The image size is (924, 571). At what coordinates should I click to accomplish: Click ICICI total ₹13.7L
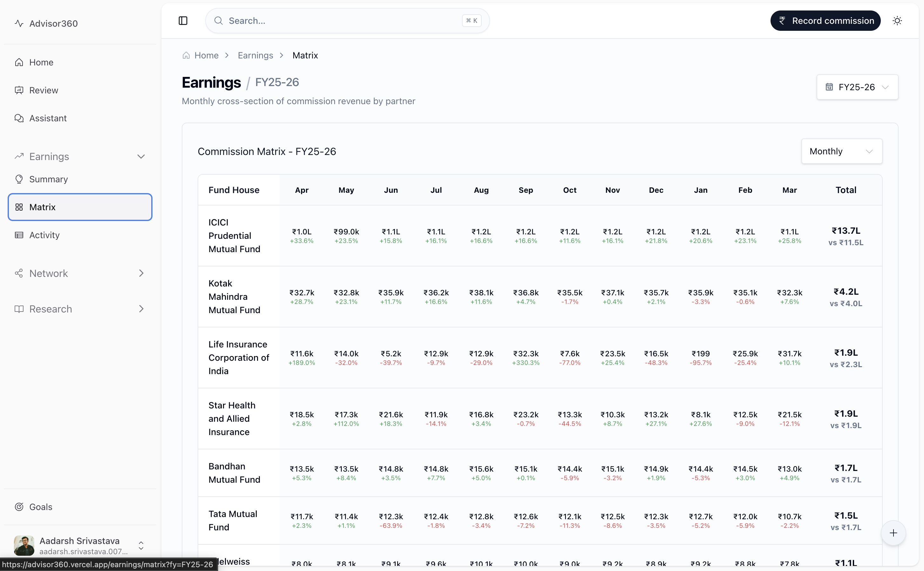click(x=846, y=231)
